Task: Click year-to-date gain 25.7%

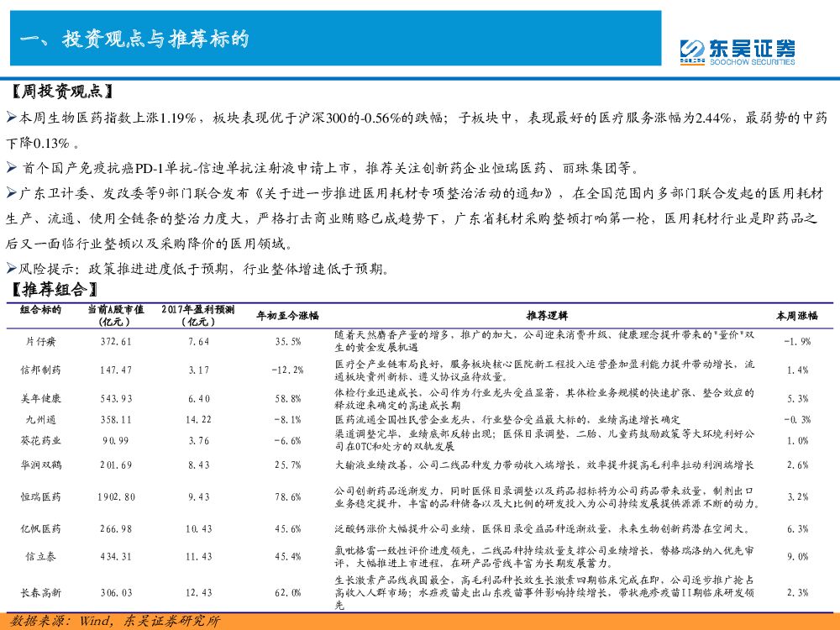Action: coord(288,465)
